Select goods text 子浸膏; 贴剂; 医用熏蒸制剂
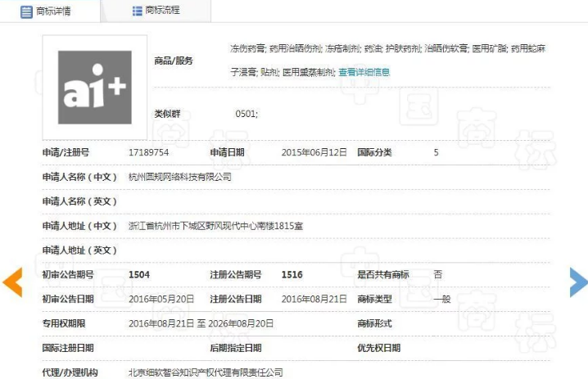Screen dimensions: 588x379 click(x=283, y=72)
